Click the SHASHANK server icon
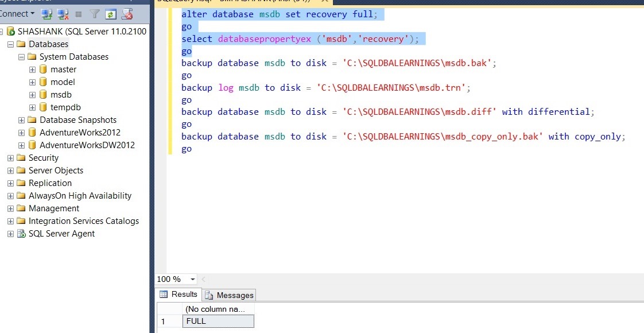 [x=11, y=32]
